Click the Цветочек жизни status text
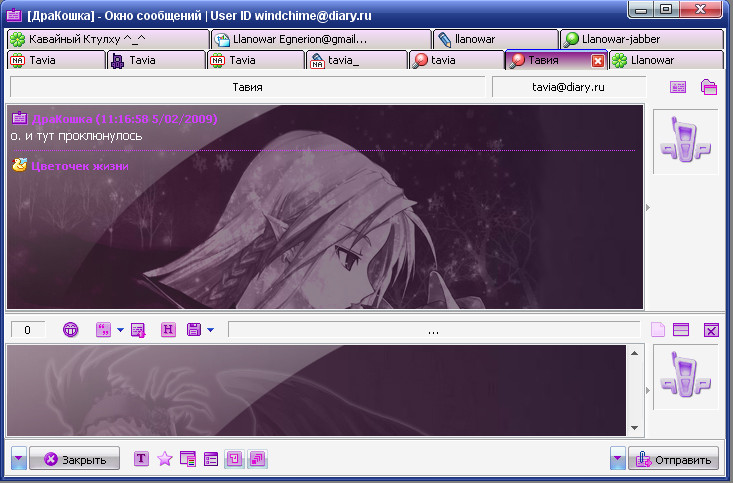Viewport: 733px width, 483px height. (80, 166)
